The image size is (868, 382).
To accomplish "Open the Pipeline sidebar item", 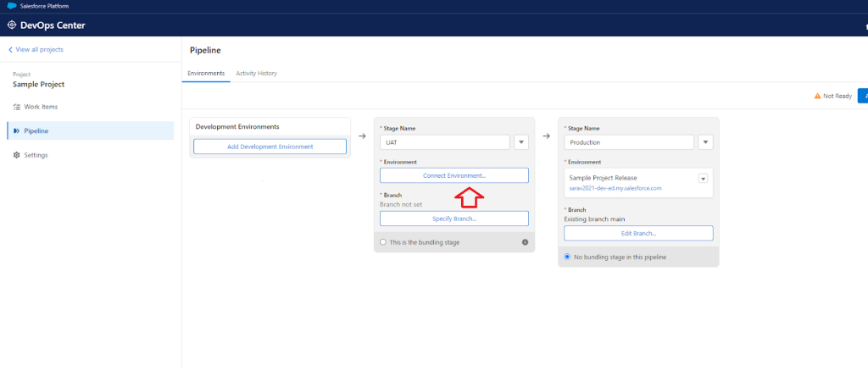I will pyautogui.click(x=90, y=131).
